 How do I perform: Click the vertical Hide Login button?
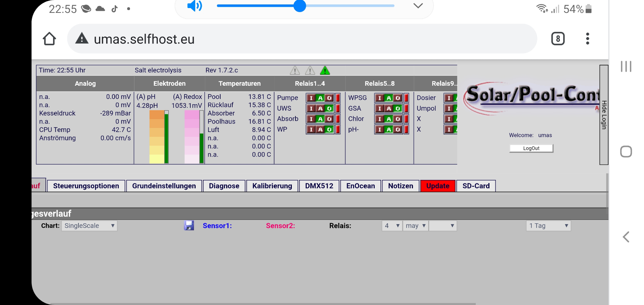click(x=604, y=115)
